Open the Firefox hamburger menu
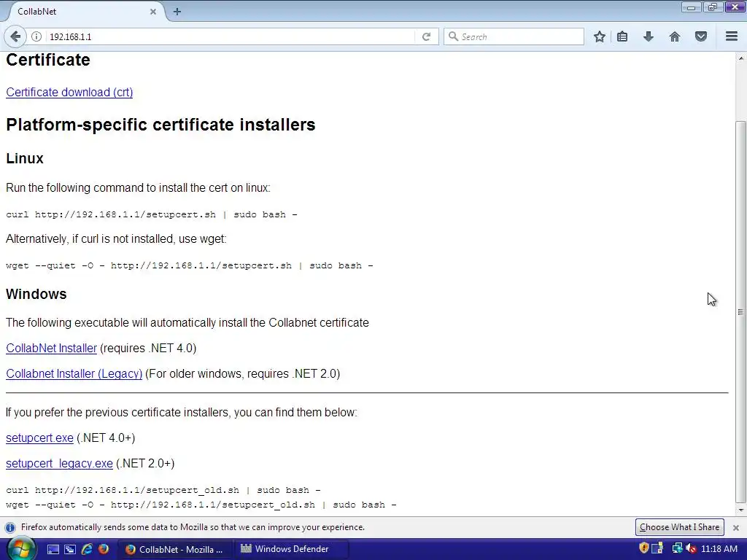 732,36
